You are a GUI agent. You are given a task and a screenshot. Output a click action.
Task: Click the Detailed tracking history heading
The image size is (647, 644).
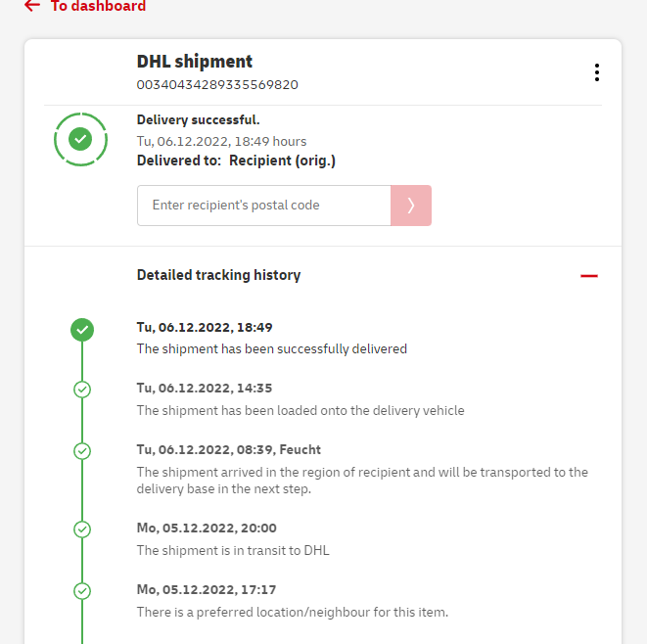pos(218,275)
